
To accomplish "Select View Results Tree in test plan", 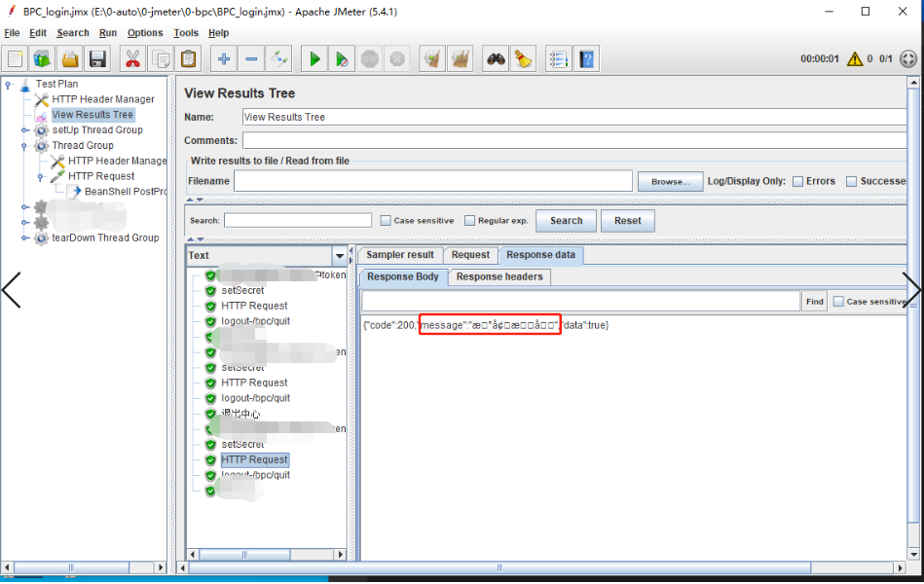I will (92, 115).
